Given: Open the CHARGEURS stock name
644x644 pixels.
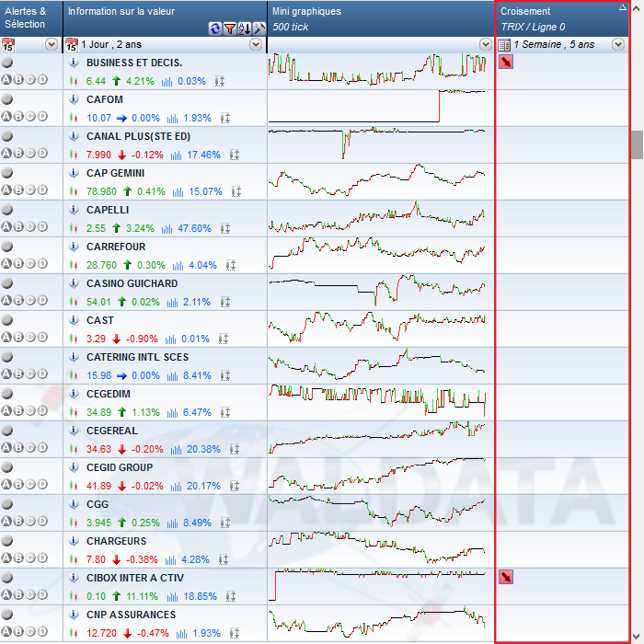Looking at the screenshot, I should 116,541.
